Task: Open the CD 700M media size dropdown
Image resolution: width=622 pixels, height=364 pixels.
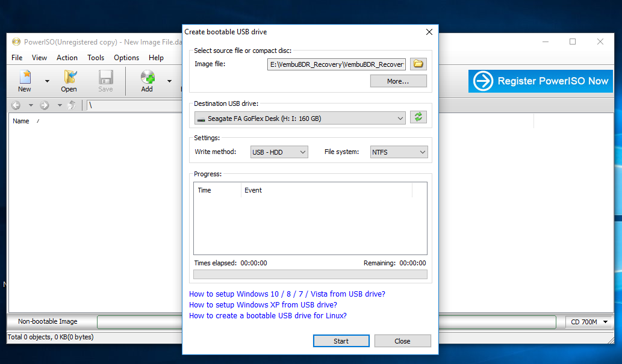Action: [x=589, y=322]
